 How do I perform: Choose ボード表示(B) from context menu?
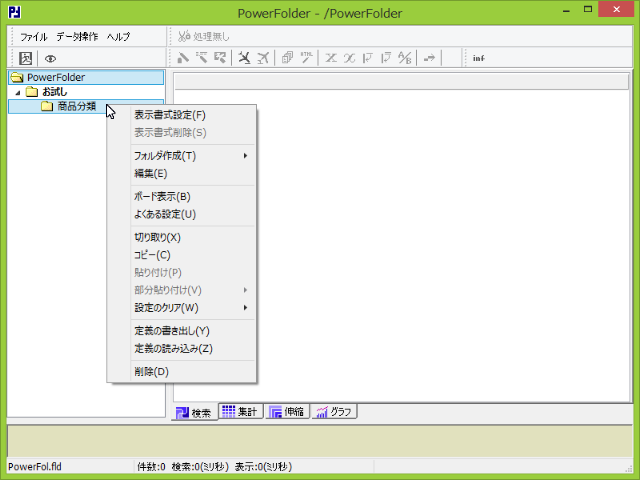[x=182, y=197]
